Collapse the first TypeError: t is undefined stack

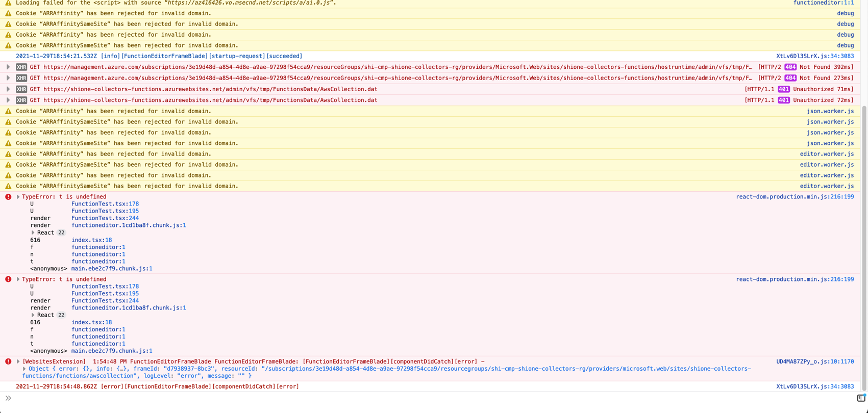pyautogui.click(x=18, y=197)
